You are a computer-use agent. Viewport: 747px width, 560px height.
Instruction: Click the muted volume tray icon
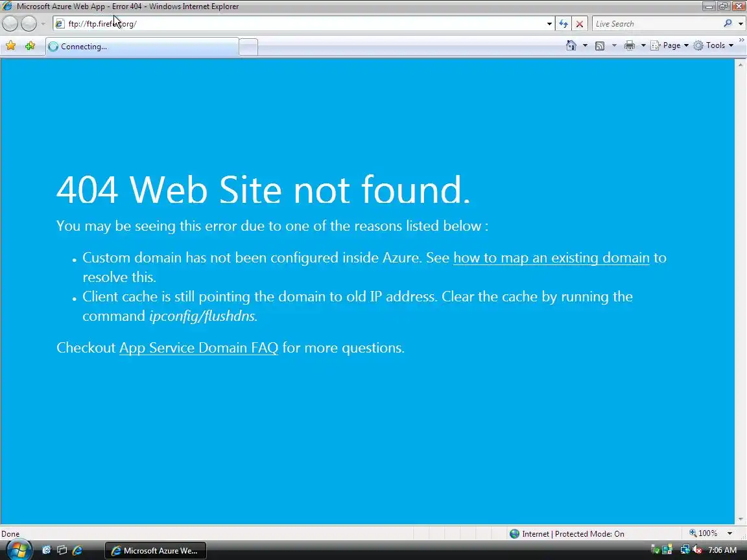point(697,550)
